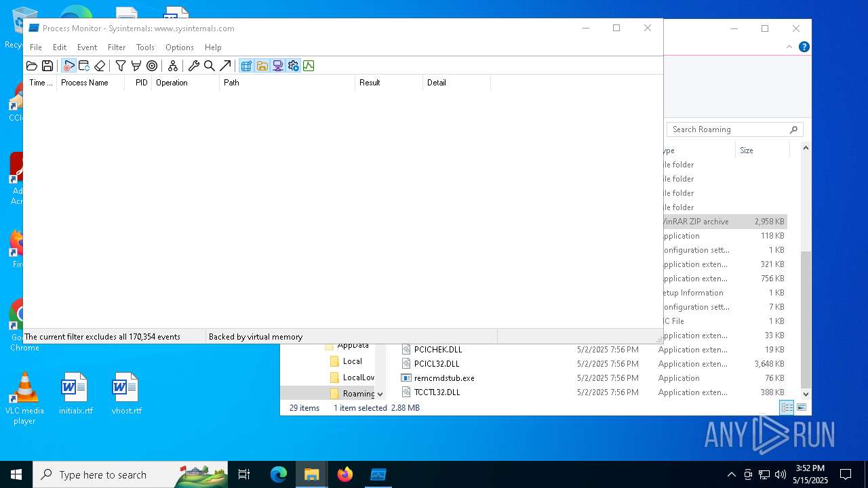Click the Save icon in Process Monitor
Screen dimensions: 868x488
tap(47, 66)
